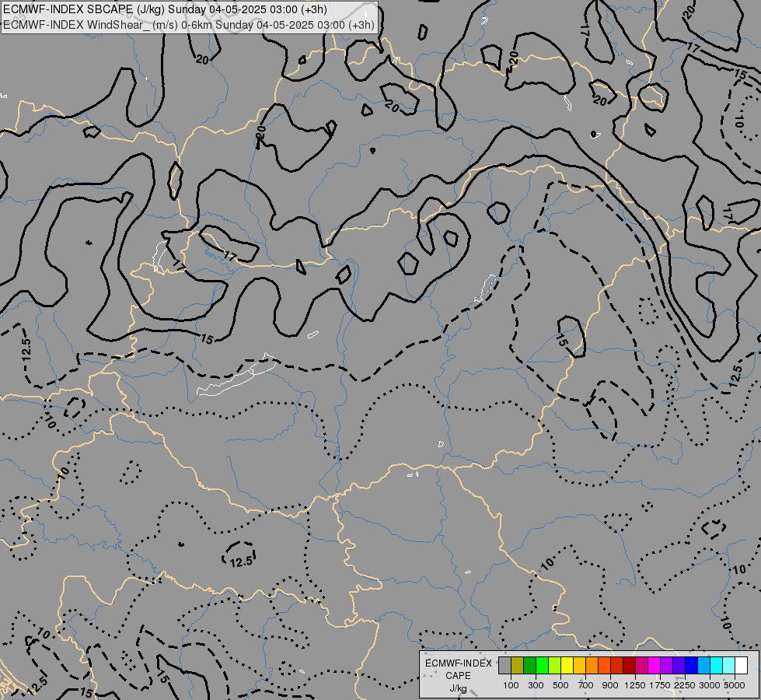Click the 700 legend tick label
The image size is (761, 700).
(586, 685)
